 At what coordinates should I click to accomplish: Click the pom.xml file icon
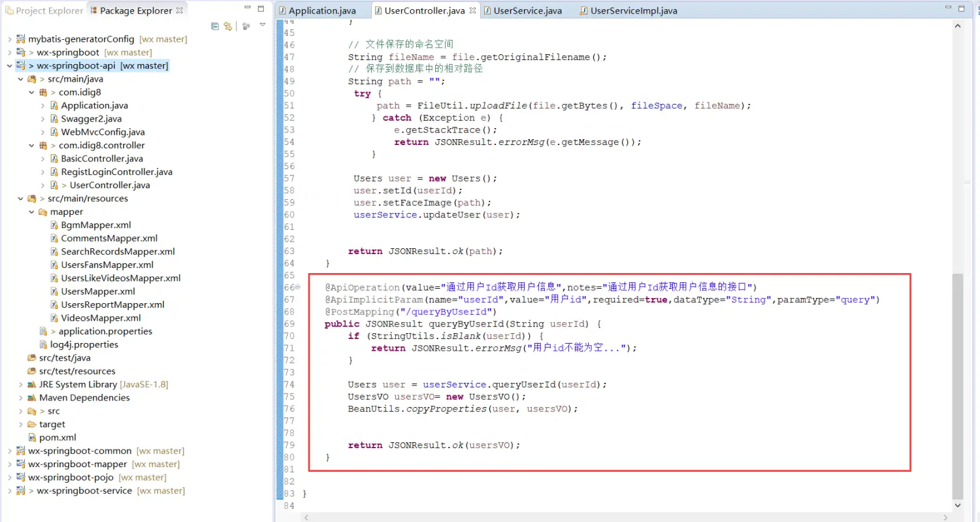coord(33,438)
